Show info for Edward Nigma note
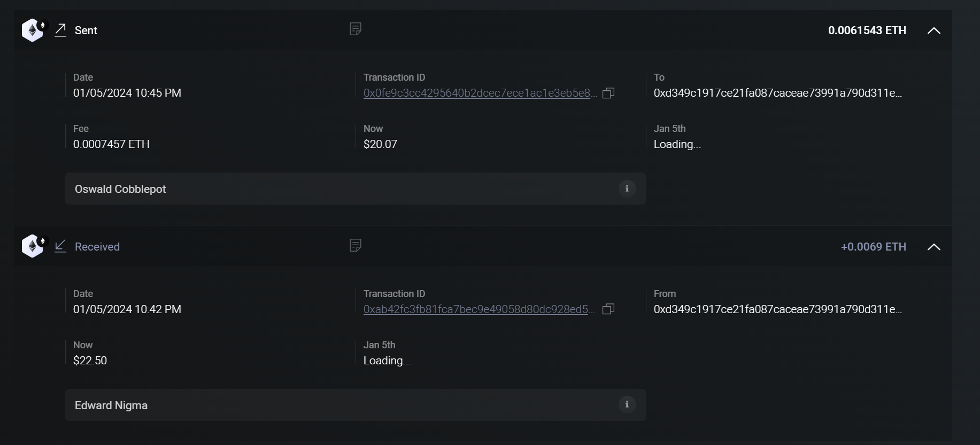Image resolution: width=980 pixels, height=445 pixels. pyautogui.click(x=627, y=404)
